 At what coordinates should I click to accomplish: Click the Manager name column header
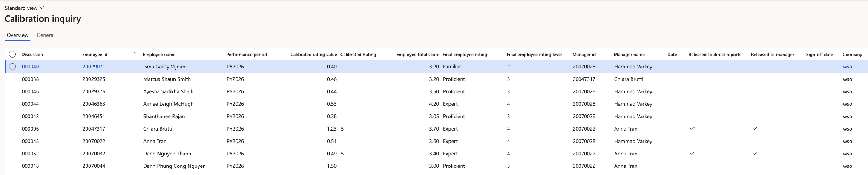[629, 55]
